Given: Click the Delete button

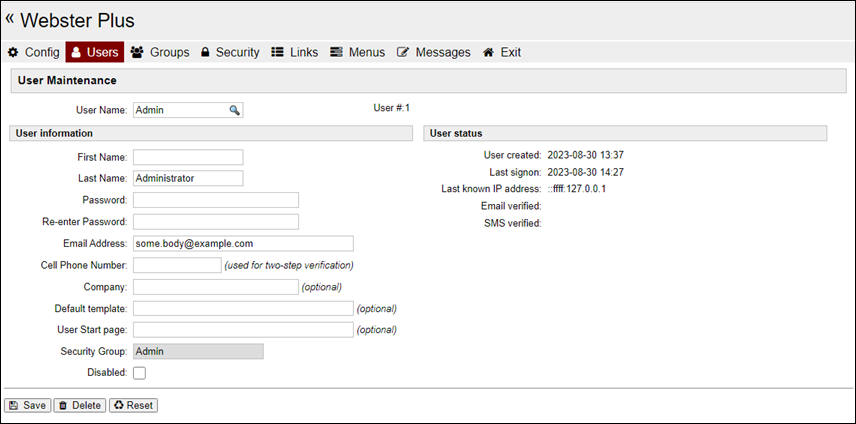Looking at the screenshot, I should [79, 405].
